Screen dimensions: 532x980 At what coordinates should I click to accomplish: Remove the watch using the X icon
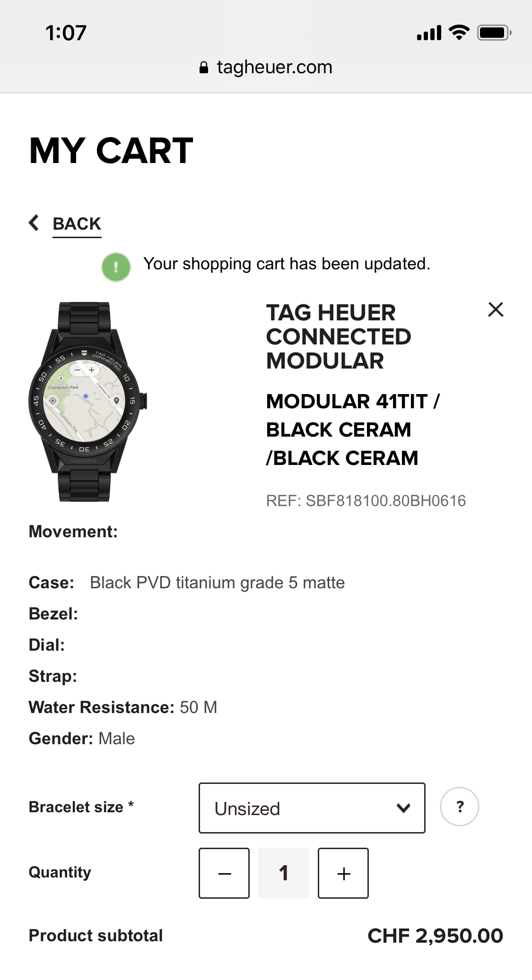(496, 310)
